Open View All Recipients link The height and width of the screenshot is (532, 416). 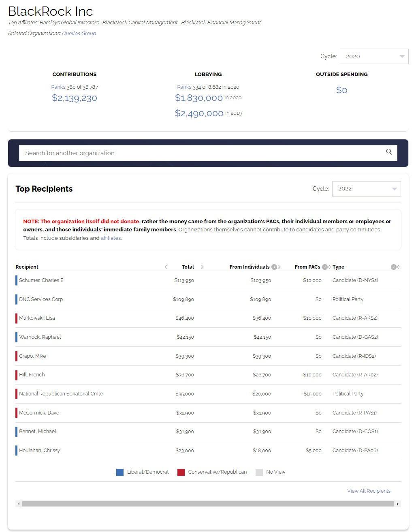tap(369, 491)
